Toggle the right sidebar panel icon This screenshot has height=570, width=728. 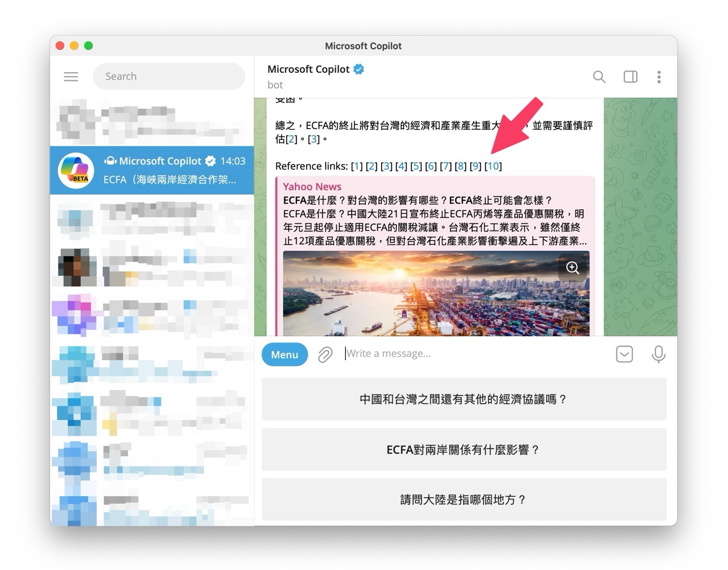click(x=630, y=76)
